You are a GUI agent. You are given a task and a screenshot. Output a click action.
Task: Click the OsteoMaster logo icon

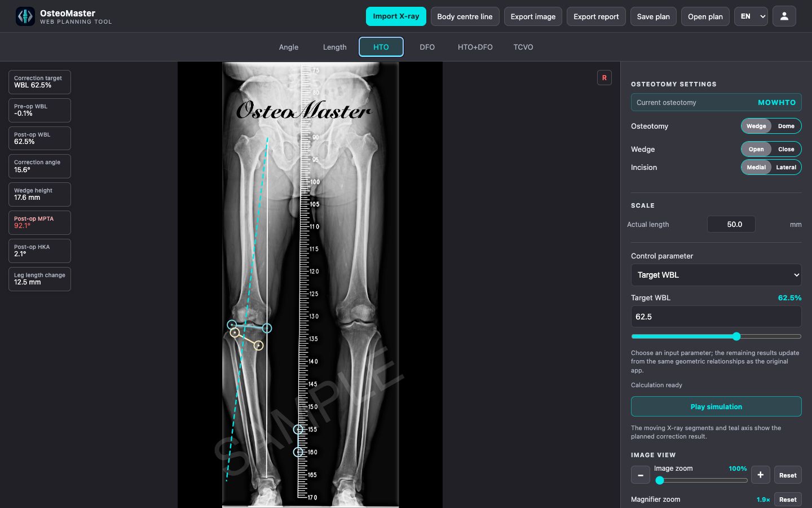tap(25, 16)
